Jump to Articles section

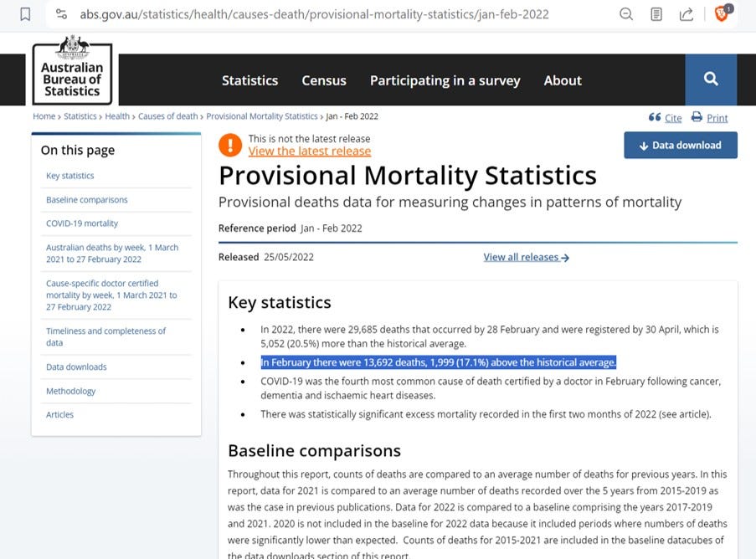[59, 414]
